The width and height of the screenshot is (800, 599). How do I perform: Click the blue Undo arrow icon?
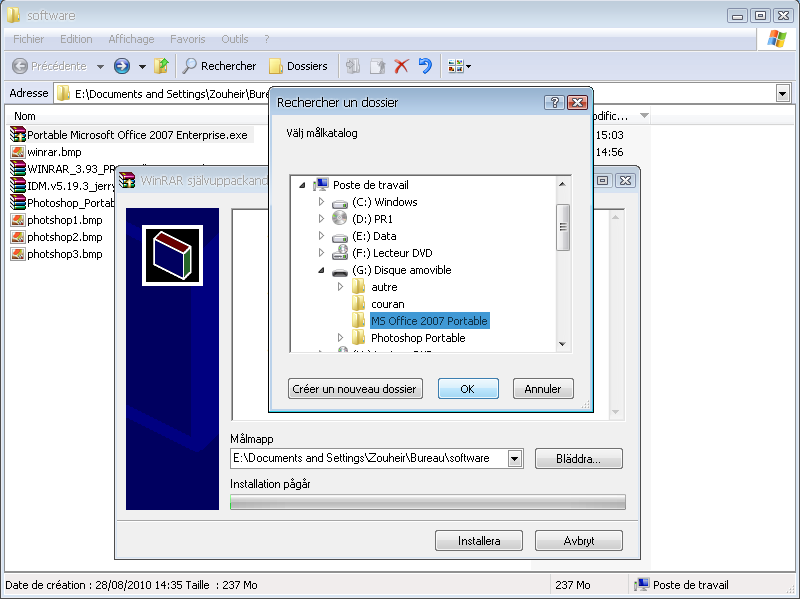point(425,66)
